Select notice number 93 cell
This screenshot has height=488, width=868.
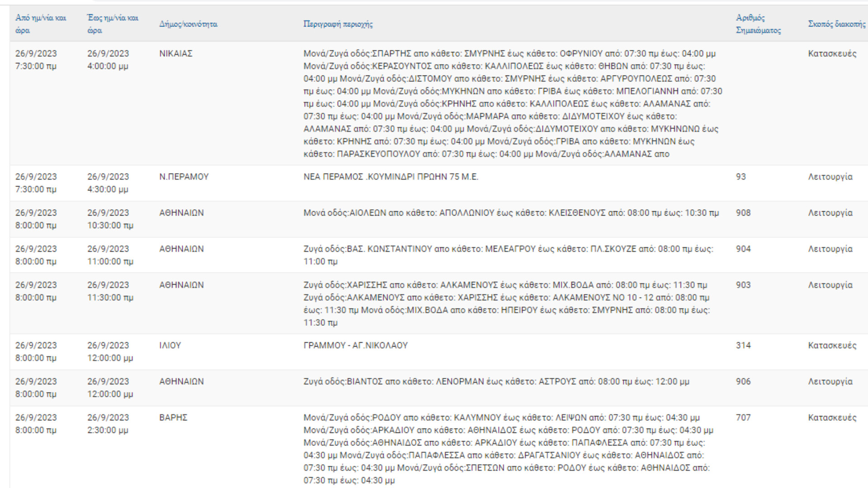pyautogui.click(x=741, y=177)
